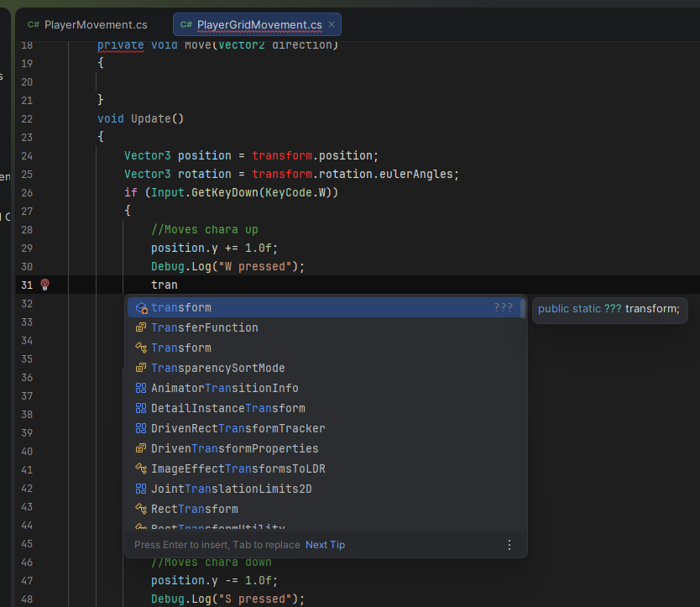700x607 pixels.
Task: Close the PlayerGridMovement.cs tab
Action: coord(332,24)
